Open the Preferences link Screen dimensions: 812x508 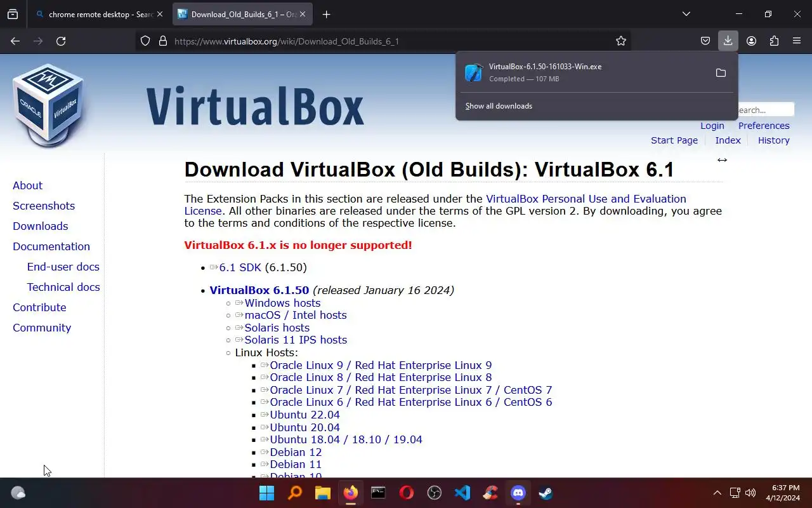coord(764,126)
